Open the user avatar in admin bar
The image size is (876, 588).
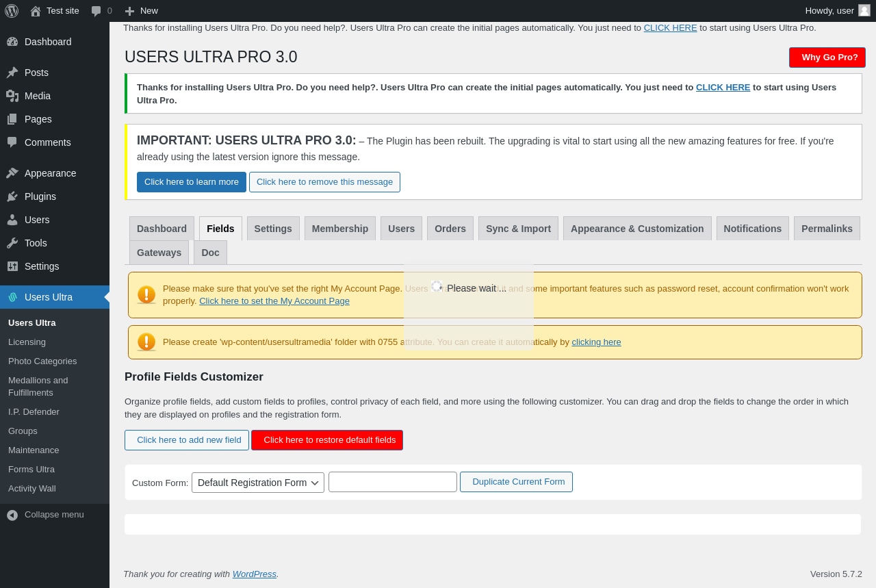pyautogui.click(x=864, y=10)
